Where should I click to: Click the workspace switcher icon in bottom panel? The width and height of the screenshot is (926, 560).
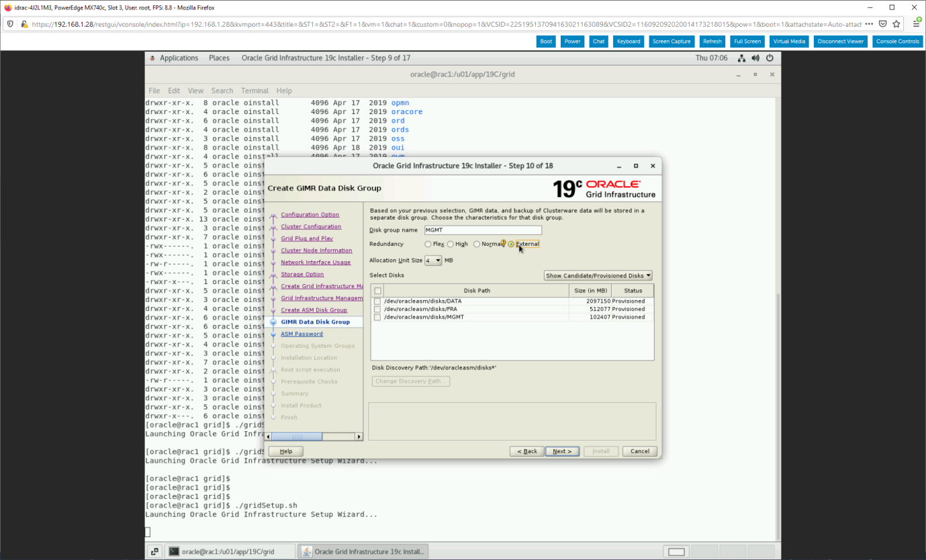(x=154, y=551)
